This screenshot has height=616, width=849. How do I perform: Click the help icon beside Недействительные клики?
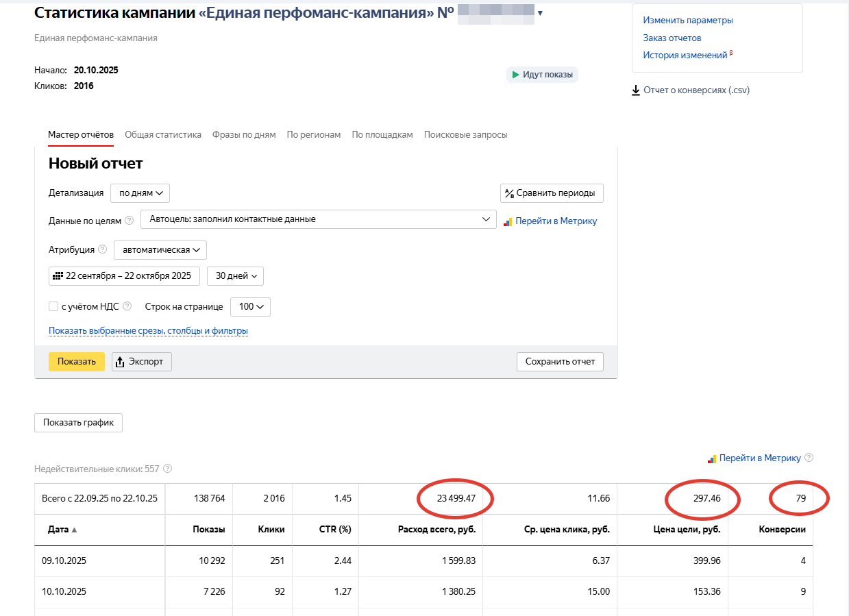[x=167, y=469]
